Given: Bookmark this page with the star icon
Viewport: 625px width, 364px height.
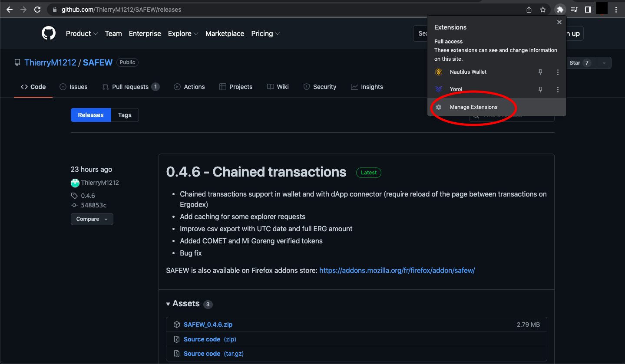Looking at the screenshot, I should (x=543, y=10).
